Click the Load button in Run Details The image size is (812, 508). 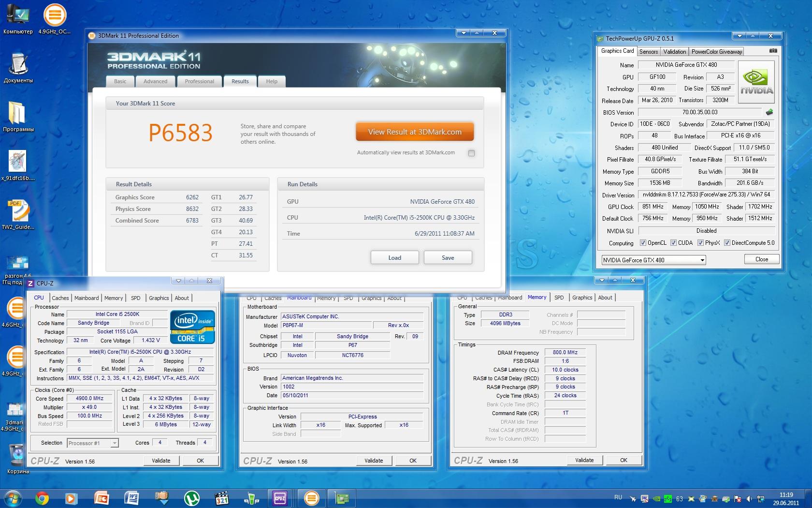coord(394,257)
